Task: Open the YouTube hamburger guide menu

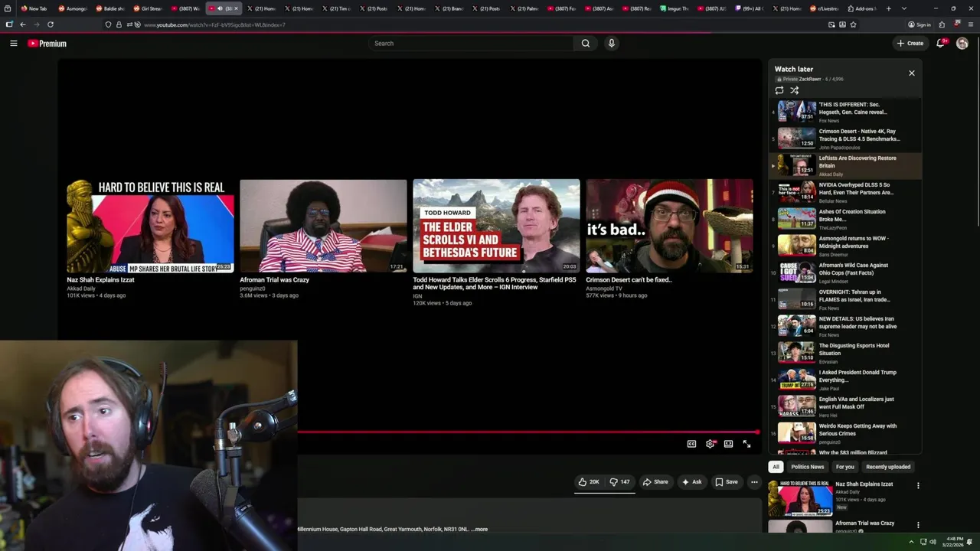Action: tap(13, 44)
